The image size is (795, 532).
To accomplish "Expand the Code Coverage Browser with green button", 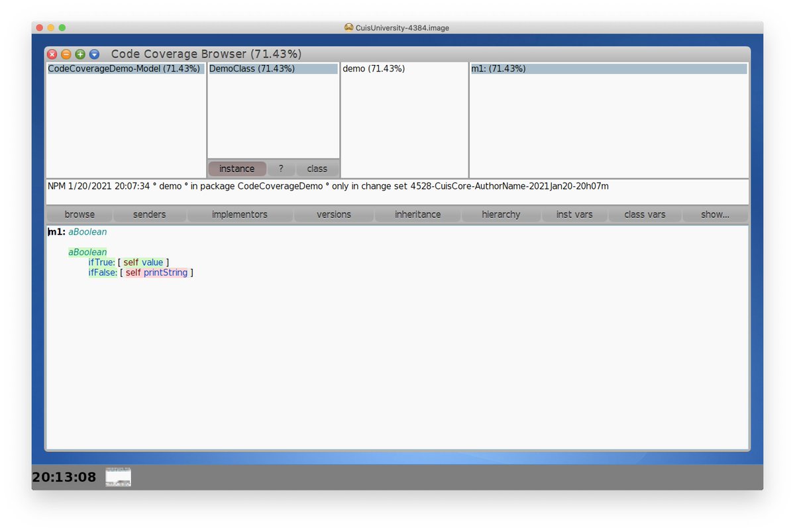I will click(80, 54).
